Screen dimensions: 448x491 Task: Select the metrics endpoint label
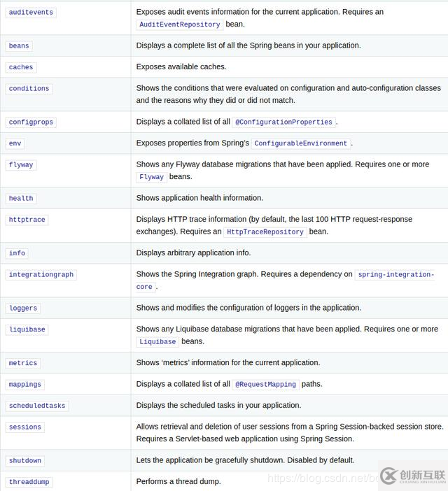click(x=23, y=363)
